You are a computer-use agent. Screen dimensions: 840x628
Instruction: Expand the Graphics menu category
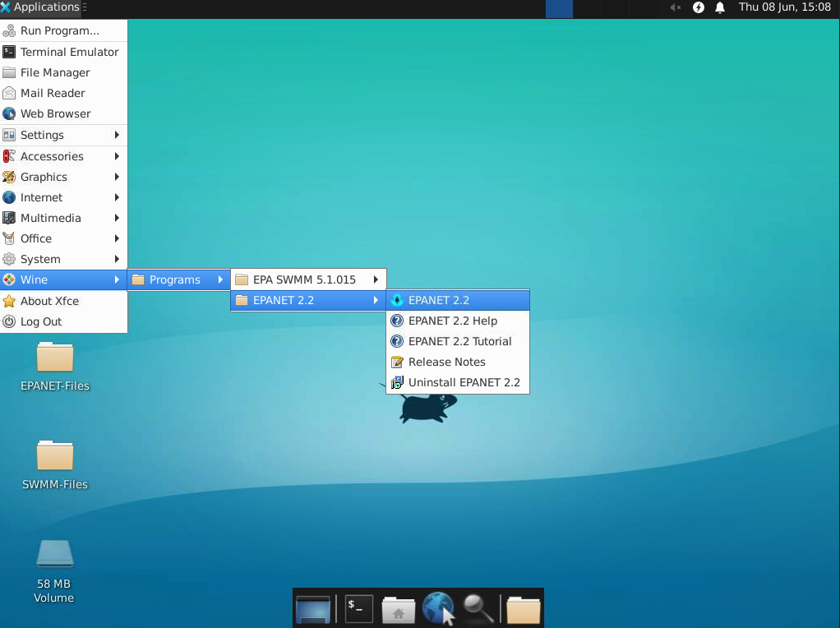[x=63, y=177]
